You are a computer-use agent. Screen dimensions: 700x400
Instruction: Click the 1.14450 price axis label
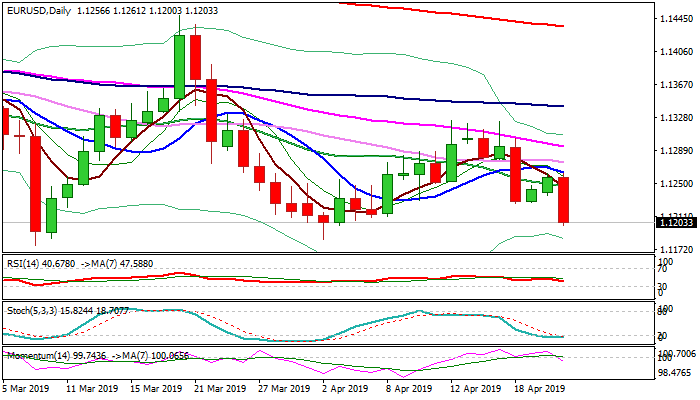(677, 19)
